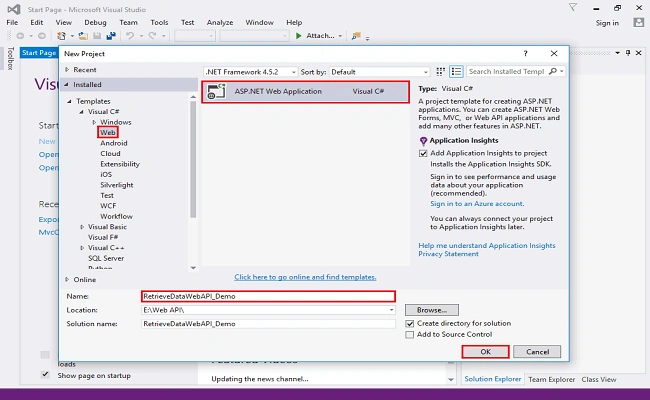This screenshot has height=400, width=650.
Task: Click the notifications filter flag icon
Action: (x=573, y=7)
